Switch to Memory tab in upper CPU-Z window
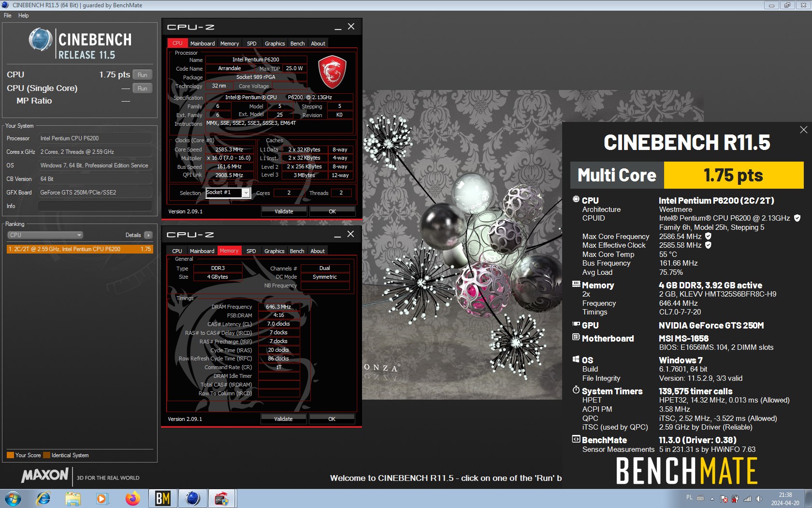The height and width of the screenshot is (508, 812). pos(230,44)
